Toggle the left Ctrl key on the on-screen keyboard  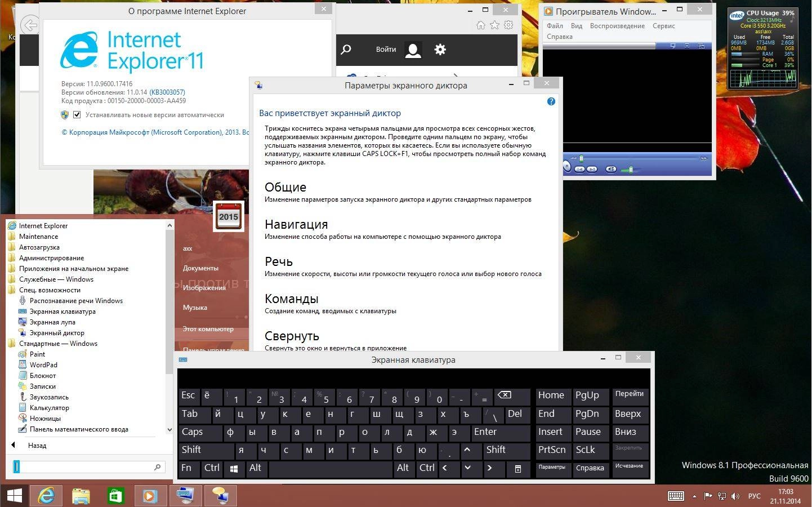tap(212, 468)
